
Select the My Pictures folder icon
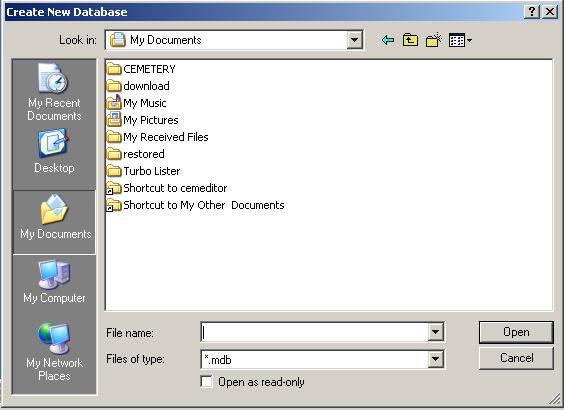click(114, 119)
